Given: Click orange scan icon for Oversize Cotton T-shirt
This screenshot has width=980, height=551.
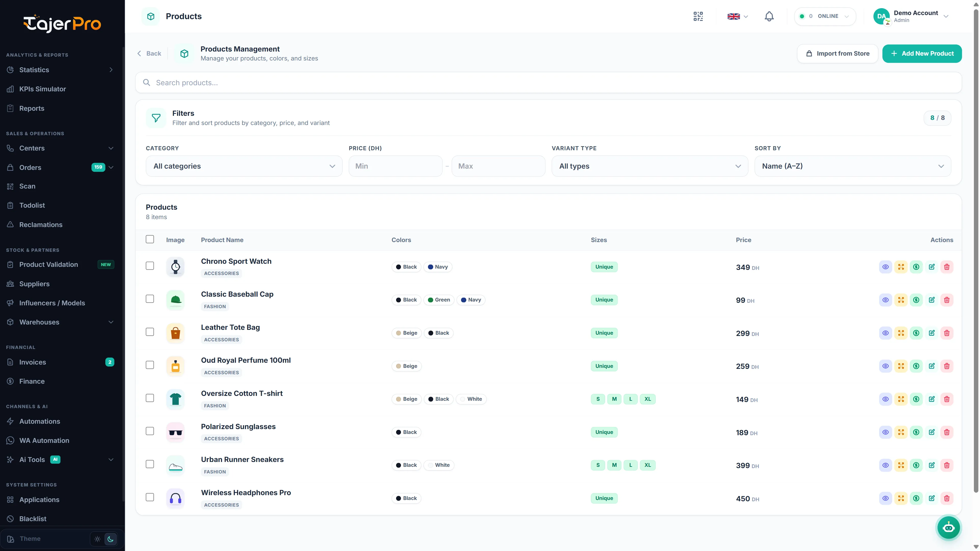Looking at the screenshot, I should 901,399.
